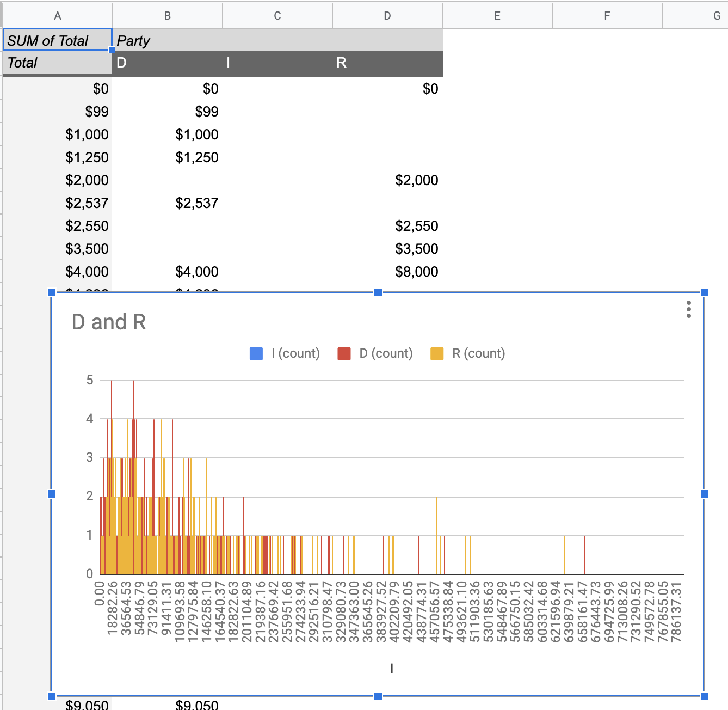Screen dimensions: 728x710
Task: Select column D header
Action: click(387, 16)
